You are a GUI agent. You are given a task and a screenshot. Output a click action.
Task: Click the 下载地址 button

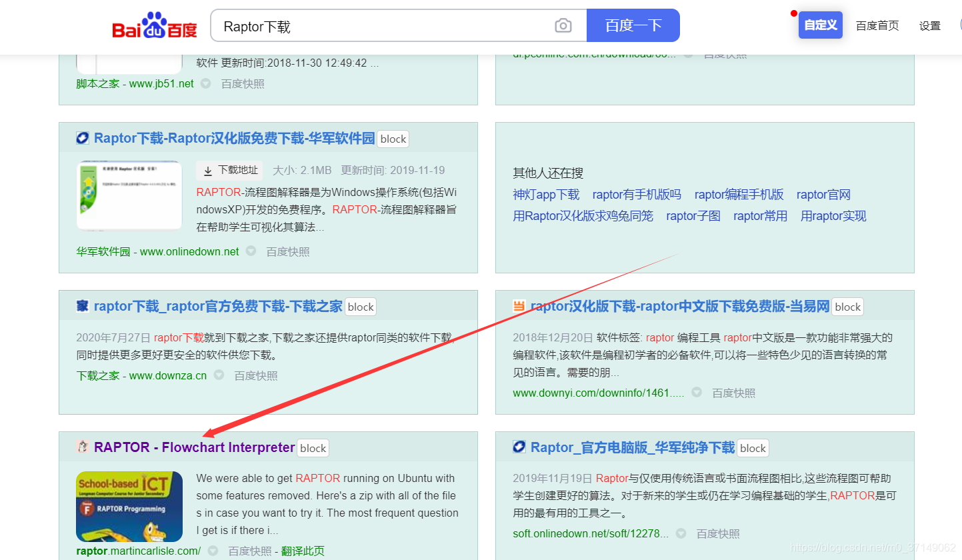pos(229,171)
